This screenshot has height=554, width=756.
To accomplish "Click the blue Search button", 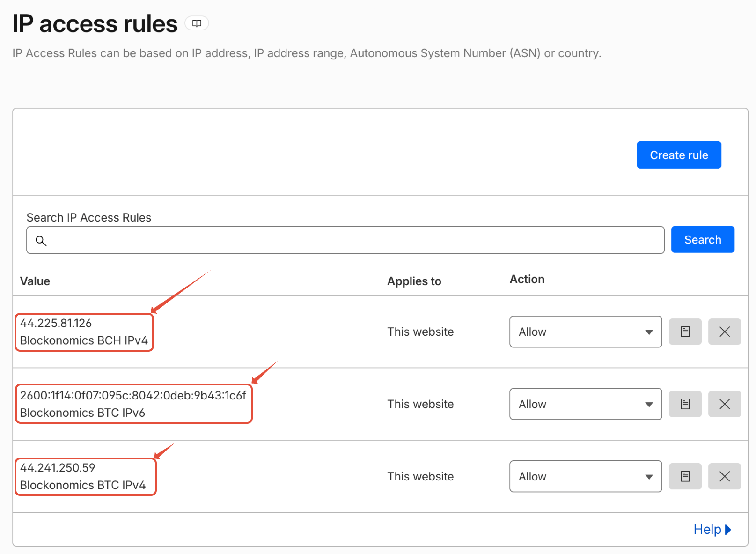I will click(703, 240).
